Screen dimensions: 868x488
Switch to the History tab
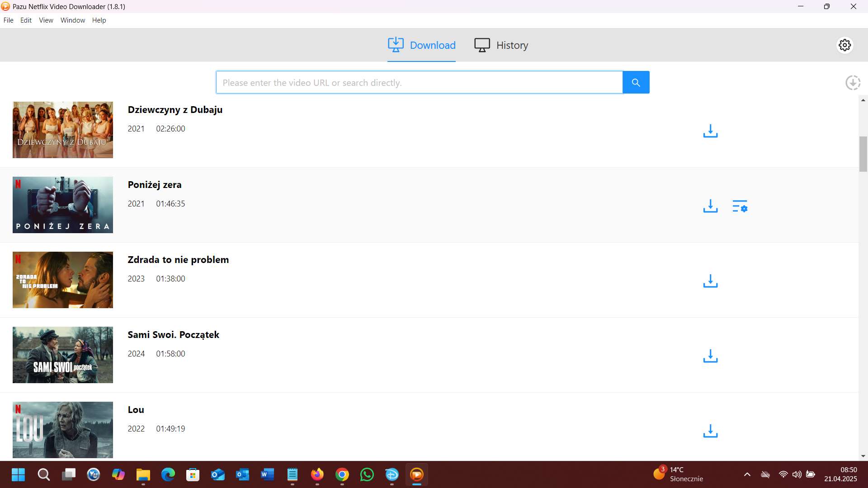[x=501, y=45]
